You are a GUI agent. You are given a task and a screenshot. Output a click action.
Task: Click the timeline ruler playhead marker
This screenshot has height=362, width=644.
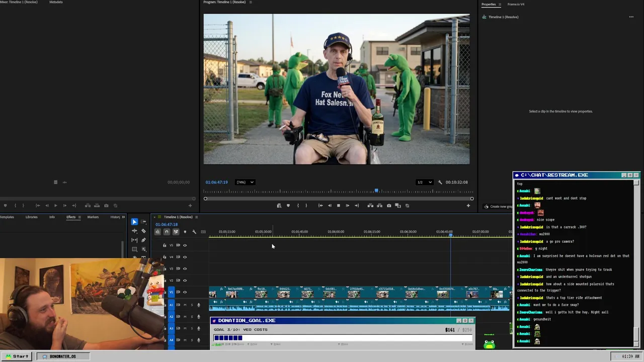450,234
